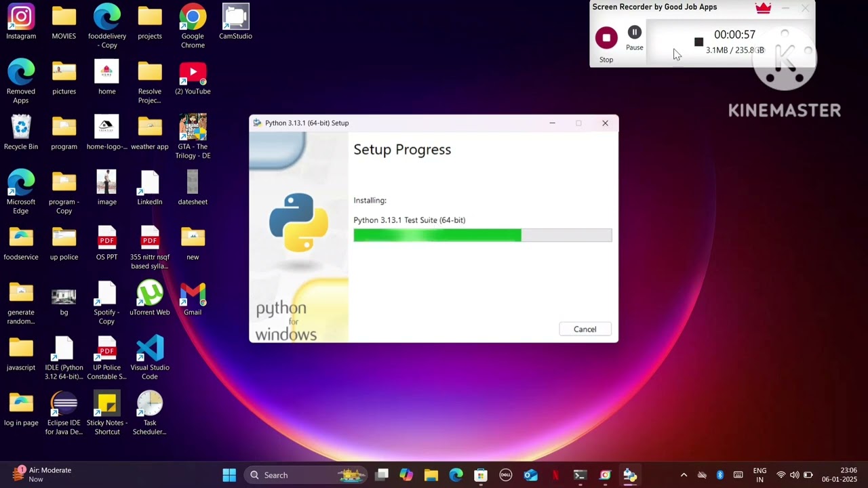
Task: Open the Dell app in the taskbar
Action: pyautogui.click(x=505, y=475)
